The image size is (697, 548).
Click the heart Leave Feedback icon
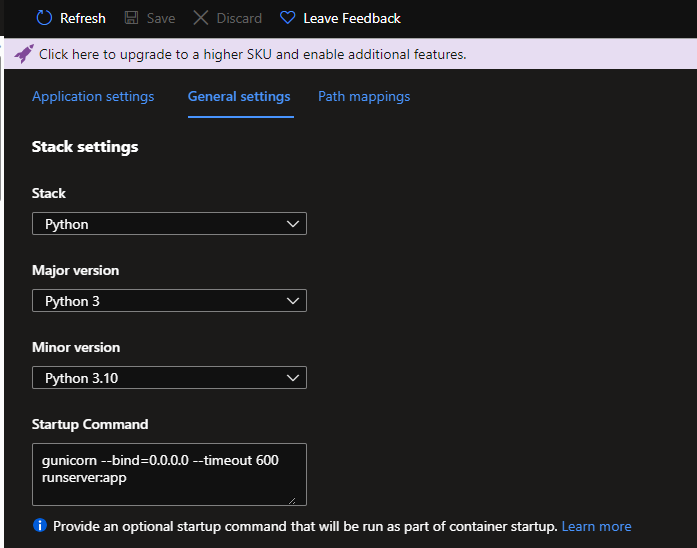coord(288,18)
